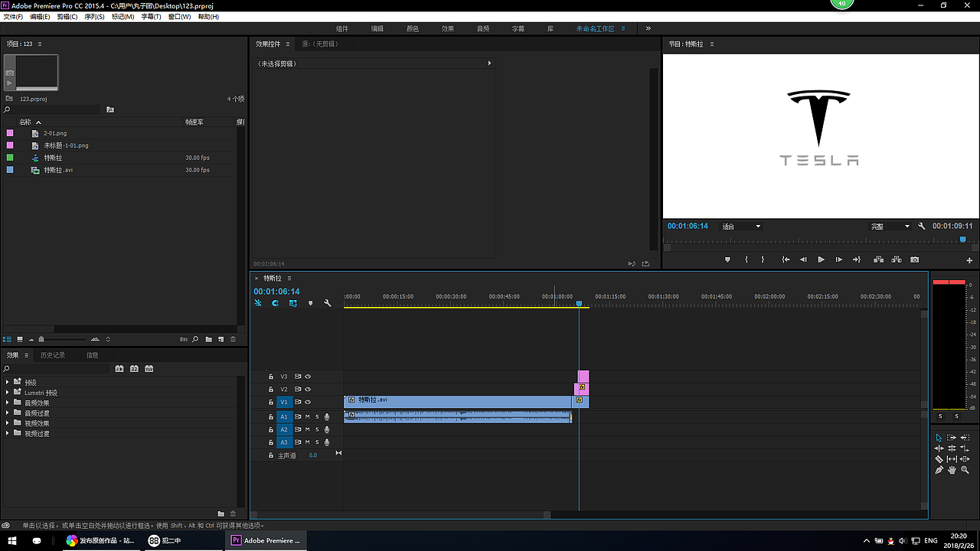This screenshot has height=551, width=980.
Task: Open the 完整 playback resolution dropdown
Action: tap(890, 227)
